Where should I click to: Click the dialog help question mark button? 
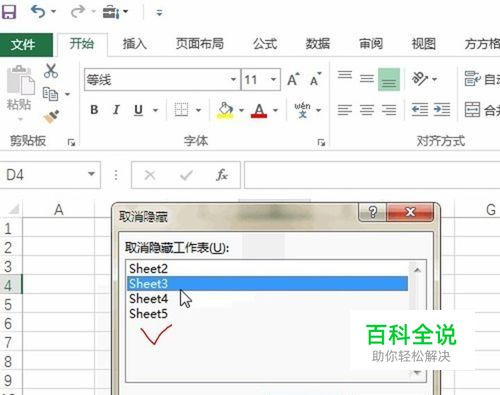(373, 212)
